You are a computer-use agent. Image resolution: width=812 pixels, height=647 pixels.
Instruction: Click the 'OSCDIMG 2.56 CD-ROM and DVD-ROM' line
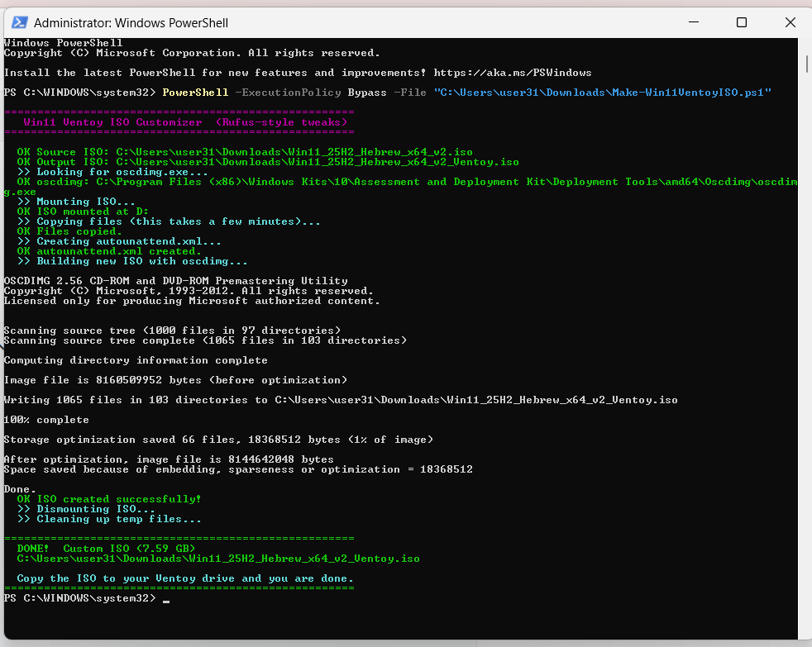pyautogui.click(x=175, y=281)
